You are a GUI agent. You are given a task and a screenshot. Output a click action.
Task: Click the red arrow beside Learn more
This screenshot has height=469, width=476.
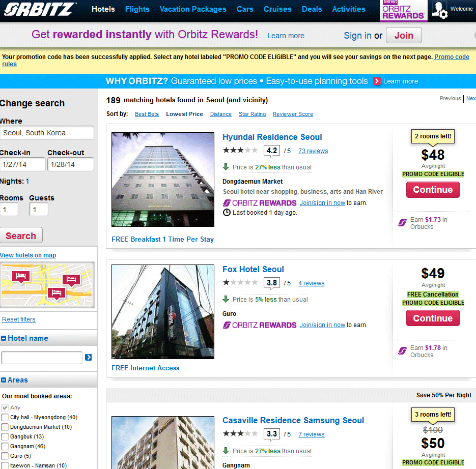point(377,81)
